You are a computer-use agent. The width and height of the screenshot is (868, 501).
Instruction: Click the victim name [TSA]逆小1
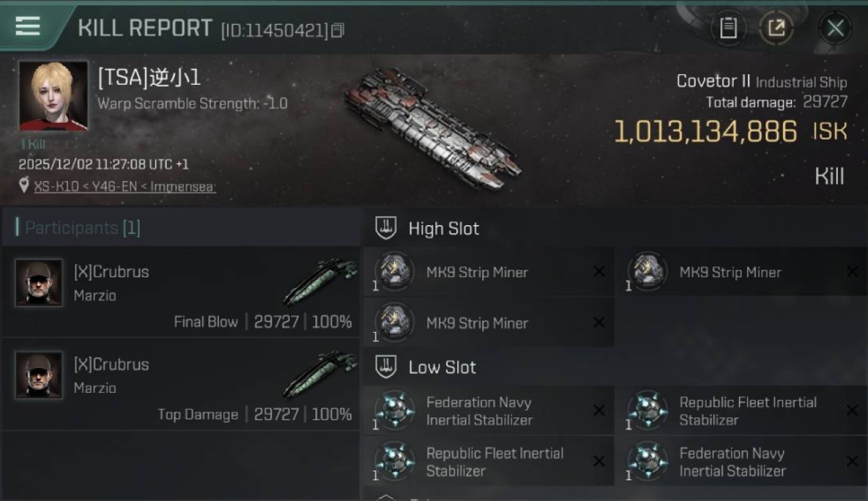[x=149, y=78]
